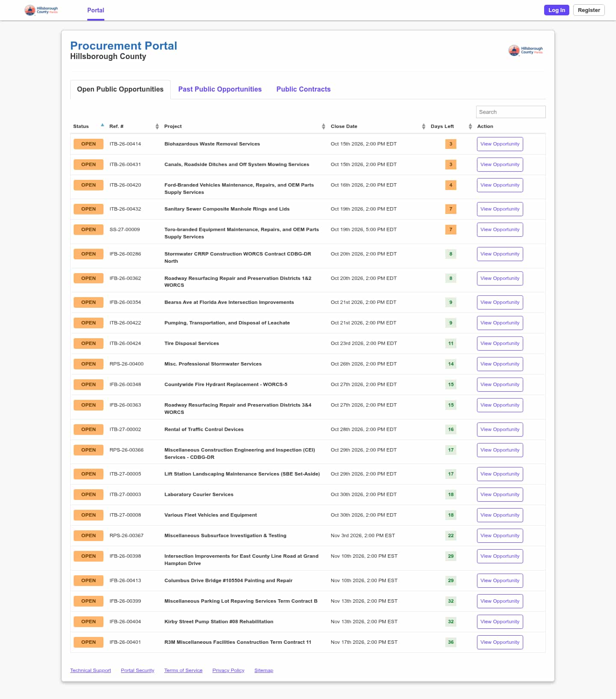Click project 'Countywide Fire Hydrant Replacement - WORCS-5'
616x699 pixels.
pyautogui.click(x=226, y=384)
